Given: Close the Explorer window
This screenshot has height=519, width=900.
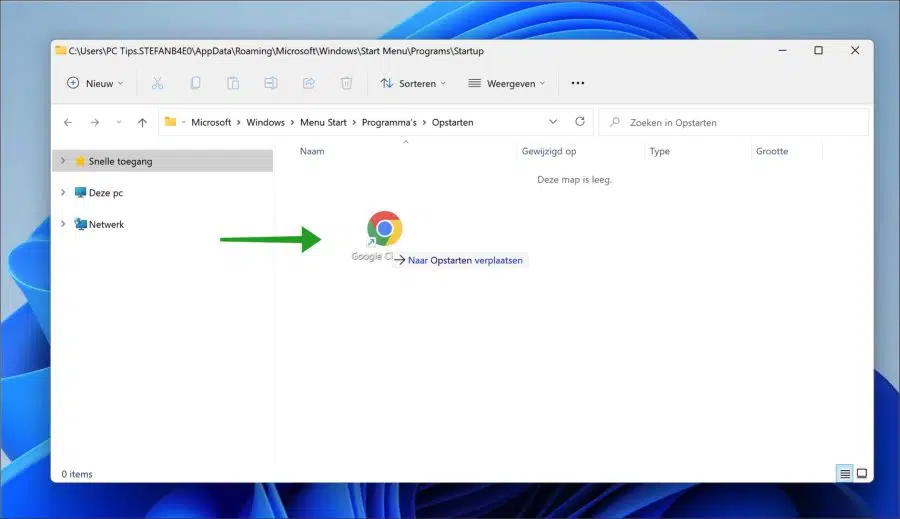Looking at the screenshot, I should tap(855, 51).
